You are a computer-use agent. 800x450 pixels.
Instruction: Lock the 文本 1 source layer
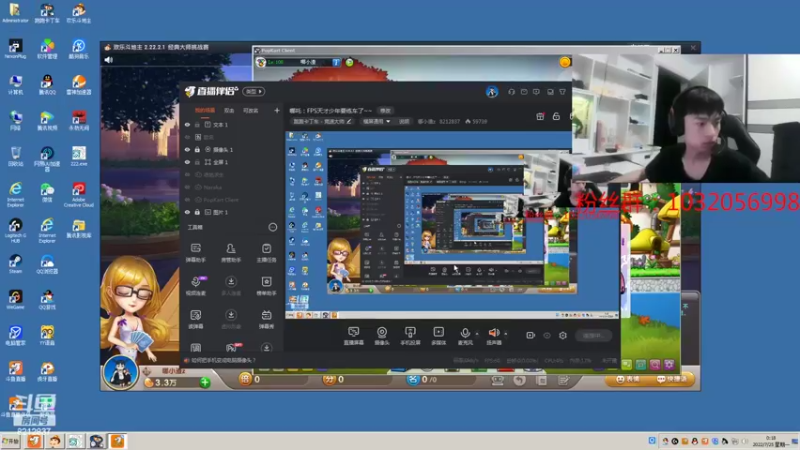pyautogui.click(x=197, y=124)
